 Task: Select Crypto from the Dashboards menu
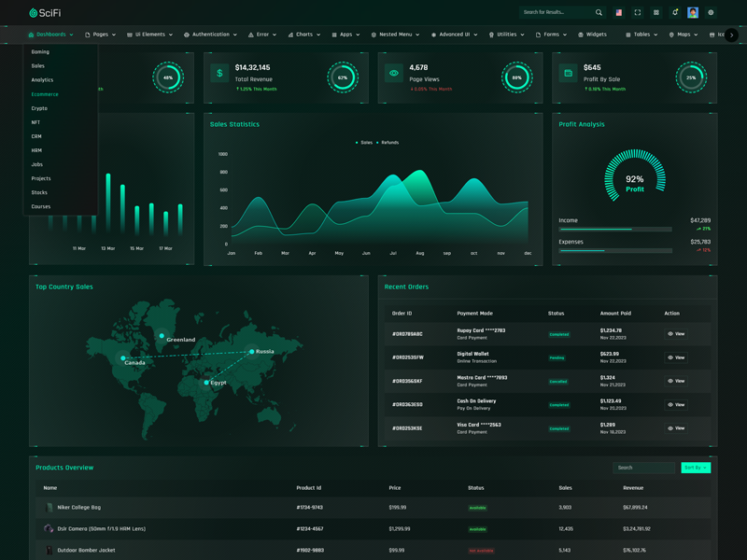39,108
